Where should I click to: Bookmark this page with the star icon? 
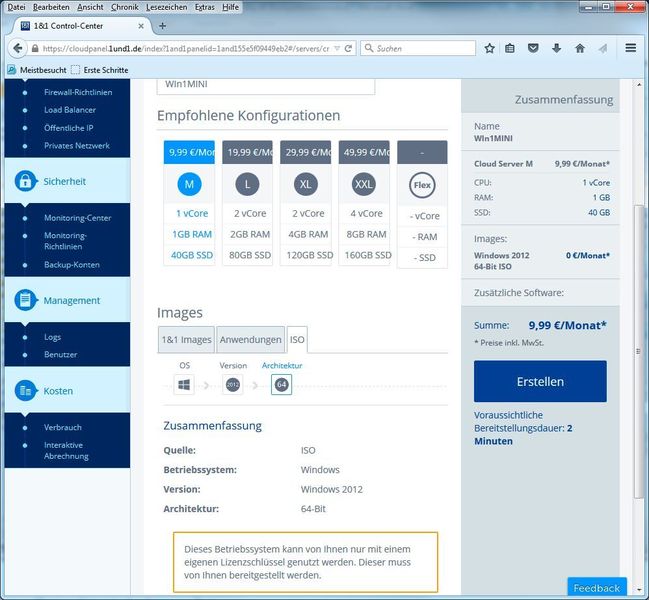click(x=489, y=48)
